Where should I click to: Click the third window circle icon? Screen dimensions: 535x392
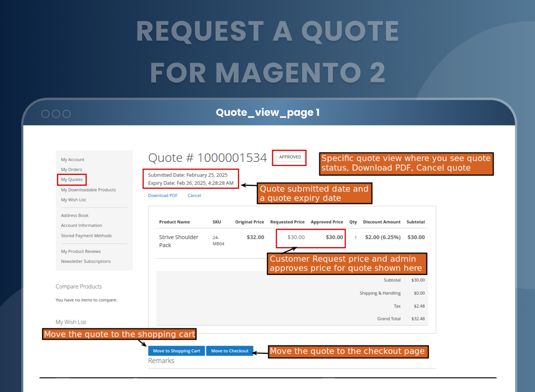pyautogui.click(x=67, y=114)
